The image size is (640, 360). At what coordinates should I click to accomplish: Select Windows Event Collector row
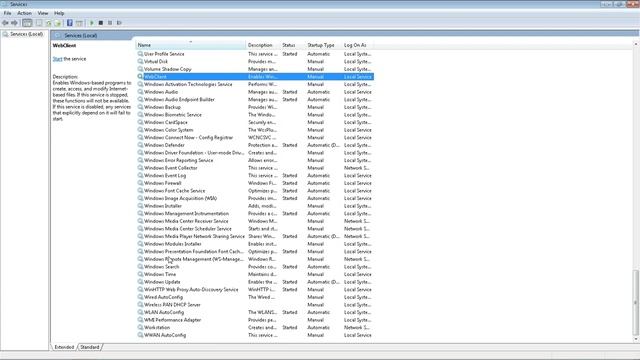(x=255, y=168)
